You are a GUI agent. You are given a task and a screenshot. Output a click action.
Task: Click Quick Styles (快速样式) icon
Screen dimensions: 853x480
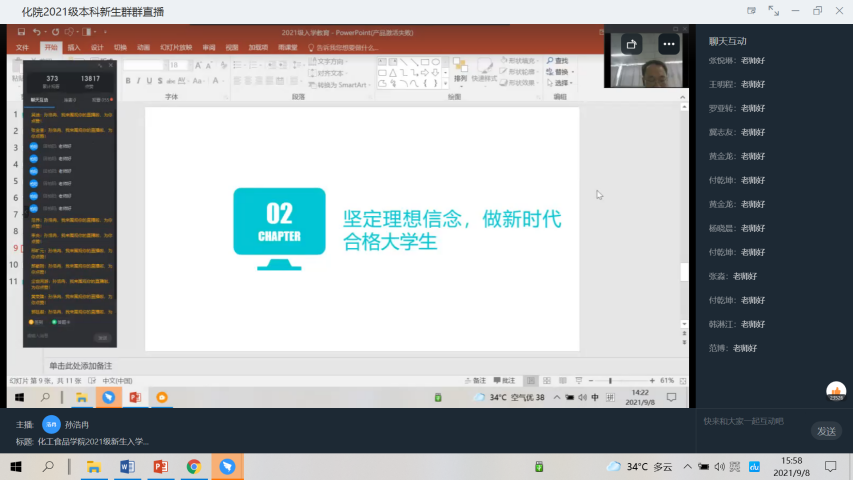pos(484,71)
